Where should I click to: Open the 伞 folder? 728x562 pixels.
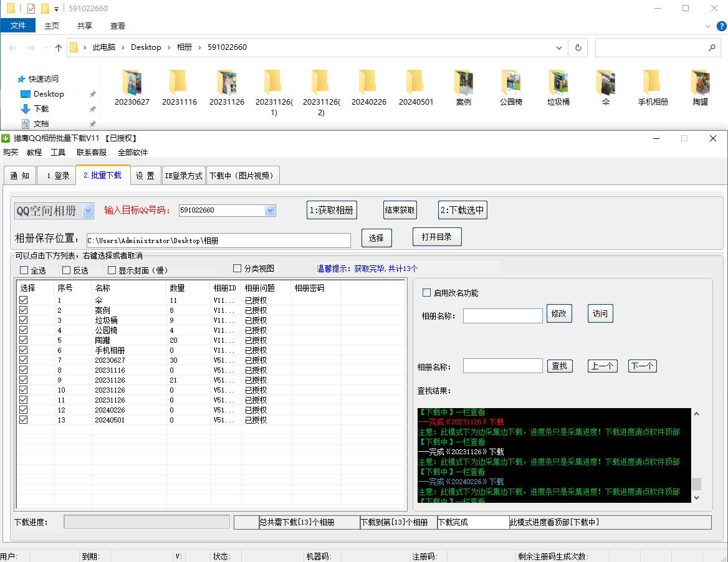point(605,88)
